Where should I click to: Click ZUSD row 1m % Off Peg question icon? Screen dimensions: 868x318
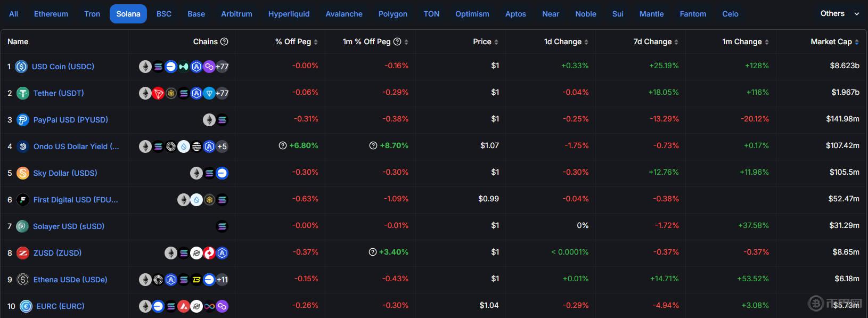point(373,252)
